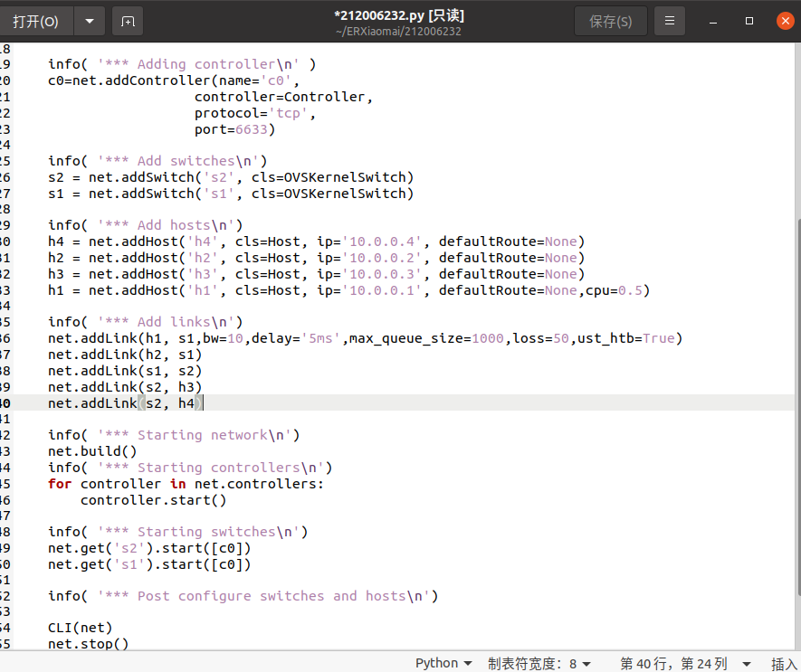Click the controller=Controller, line

coord(283,97)
